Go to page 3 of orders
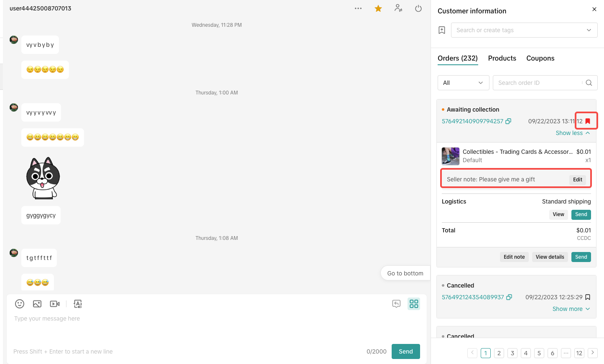This screenshot has width=604, height=364. click(512, 353)
